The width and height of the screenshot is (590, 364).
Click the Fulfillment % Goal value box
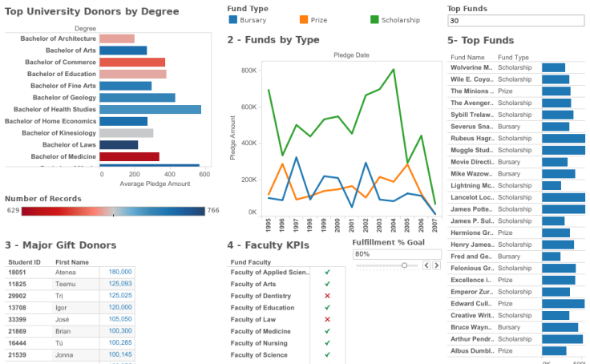(x=397, y=254)
